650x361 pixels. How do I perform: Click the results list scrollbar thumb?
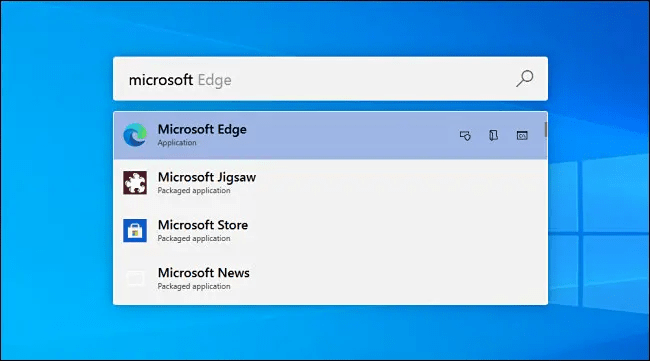tap(546, 130)
